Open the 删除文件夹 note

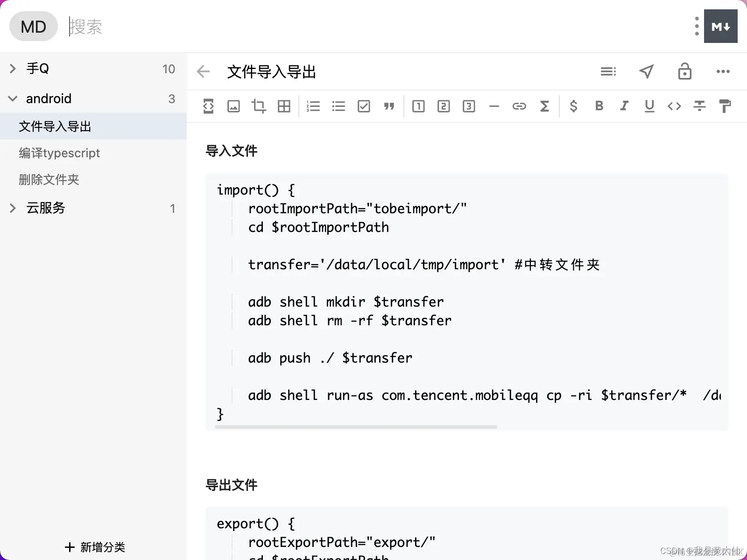click(93, 179)
